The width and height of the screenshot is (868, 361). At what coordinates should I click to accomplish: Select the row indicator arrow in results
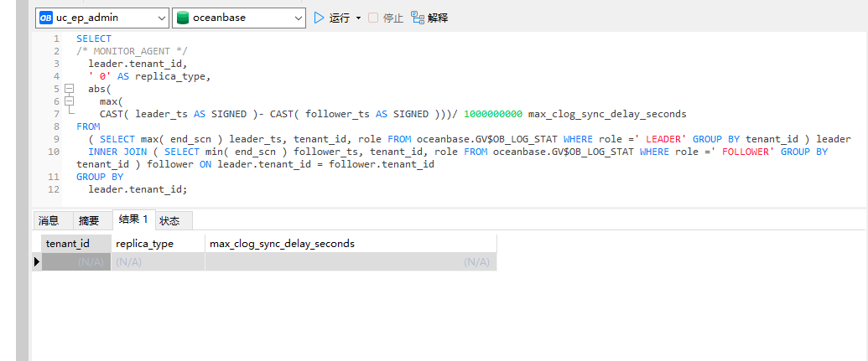[x=36, y=262]
